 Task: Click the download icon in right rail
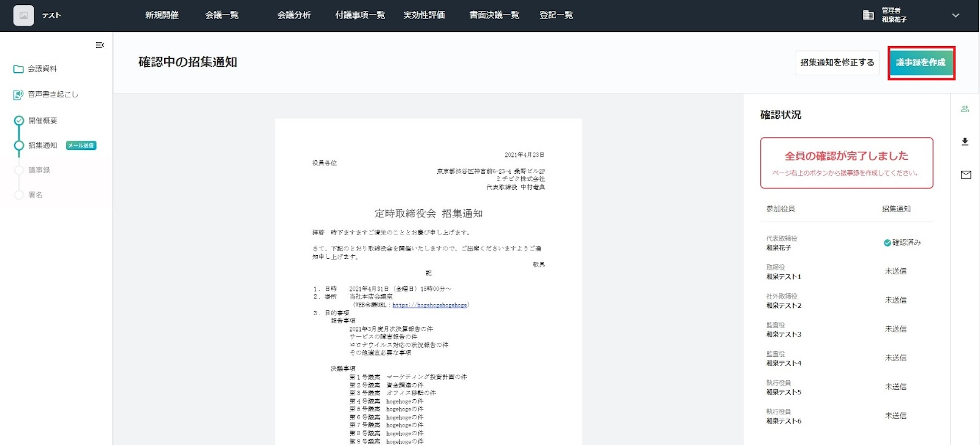965,142
